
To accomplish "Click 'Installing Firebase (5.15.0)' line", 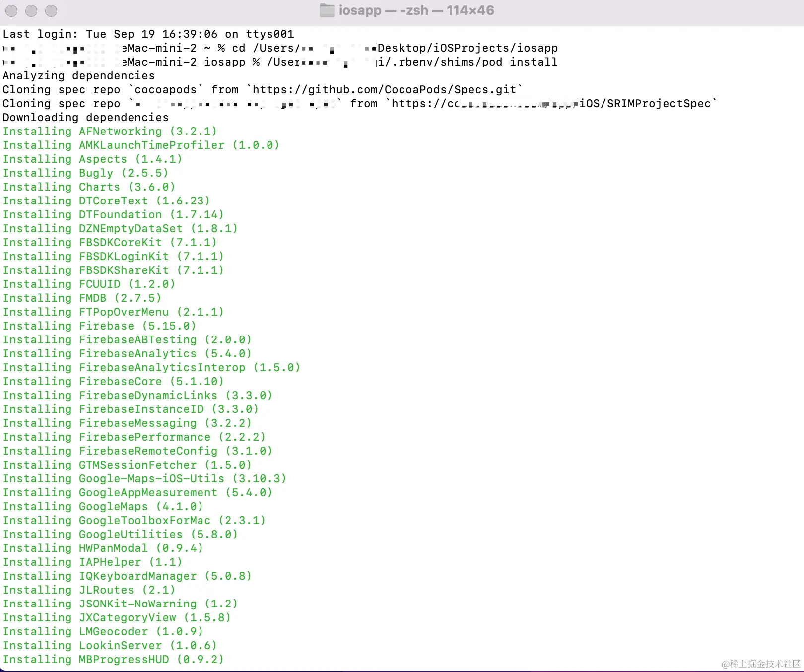I will tap(100, 326).
